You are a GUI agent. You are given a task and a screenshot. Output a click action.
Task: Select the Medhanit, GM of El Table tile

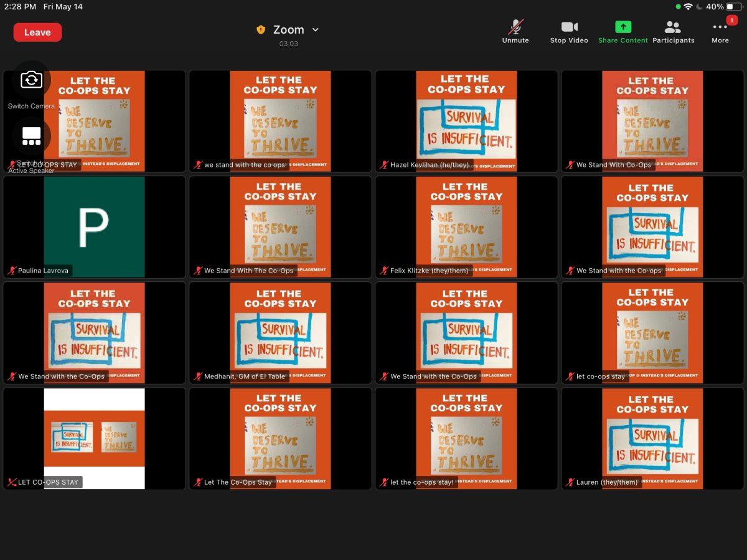tap(280, 331)
